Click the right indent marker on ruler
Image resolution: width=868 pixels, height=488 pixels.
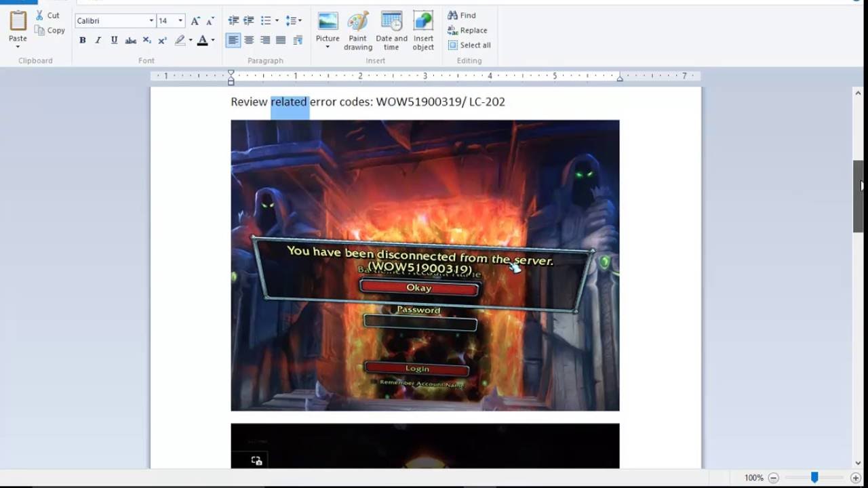click(x=620, y=79)
